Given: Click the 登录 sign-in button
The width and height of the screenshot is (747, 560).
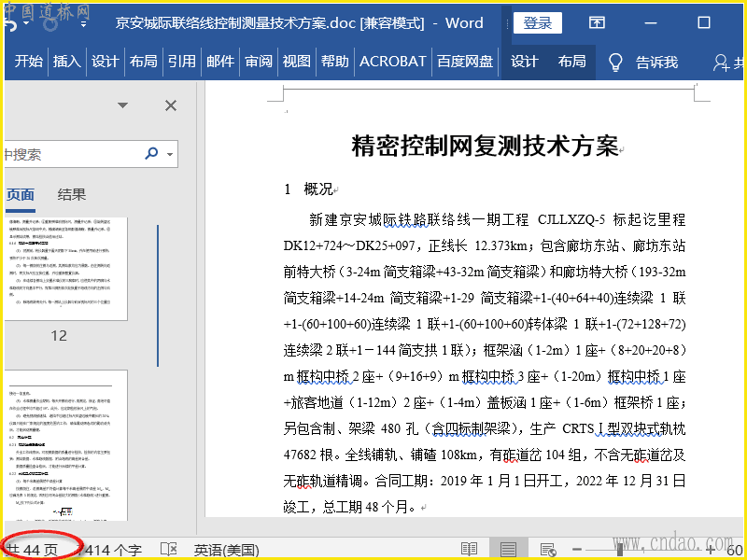Looking at the screenshot, I should pos(537,23).
